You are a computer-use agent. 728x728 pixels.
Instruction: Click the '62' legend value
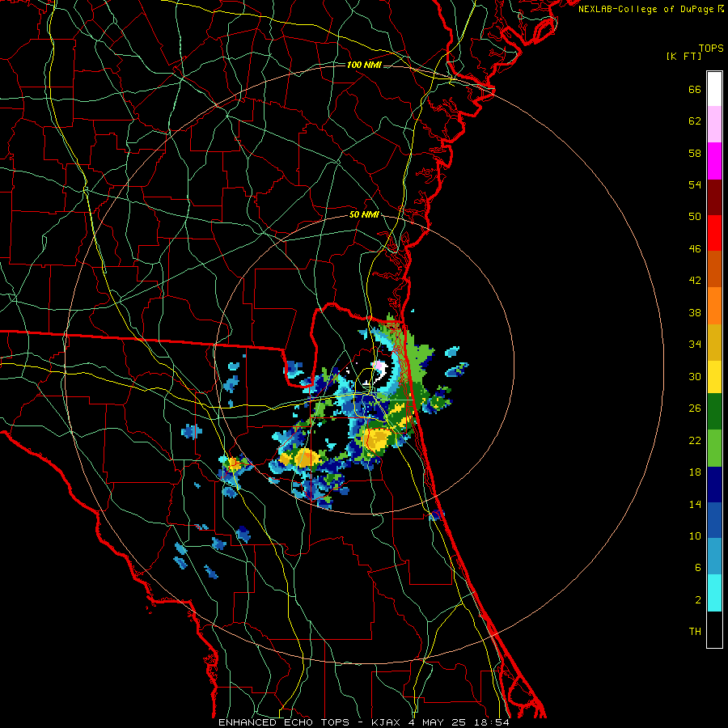pos(695,121)
